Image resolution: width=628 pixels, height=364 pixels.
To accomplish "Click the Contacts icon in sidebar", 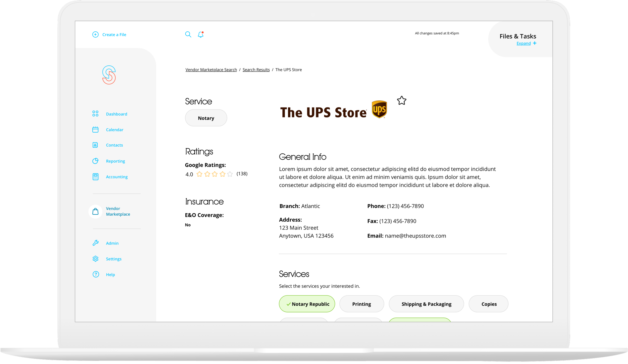I will click(95, 145).
